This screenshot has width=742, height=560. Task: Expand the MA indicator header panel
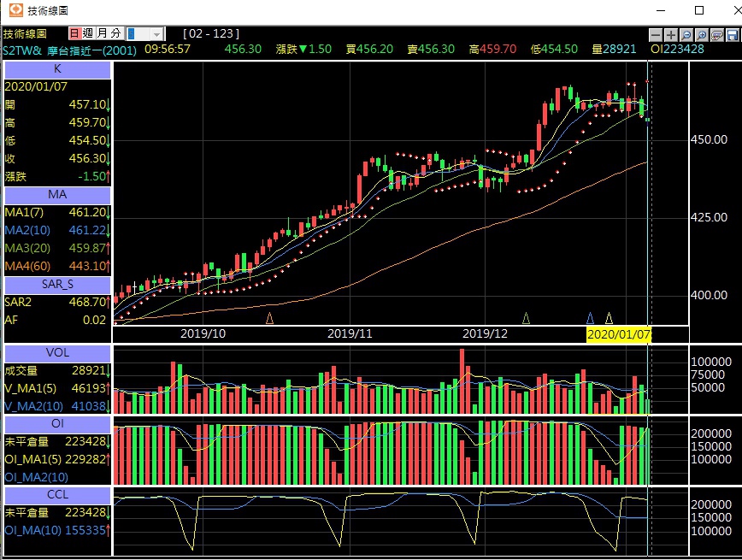point(57,195)
